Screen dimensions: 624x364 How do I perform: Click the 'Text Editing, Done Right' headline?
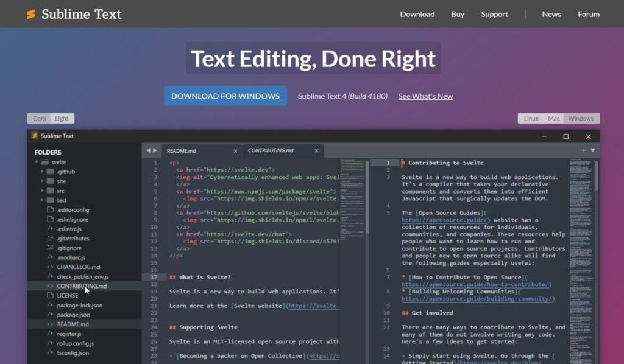pyautogui.click(x=313, y=58)
